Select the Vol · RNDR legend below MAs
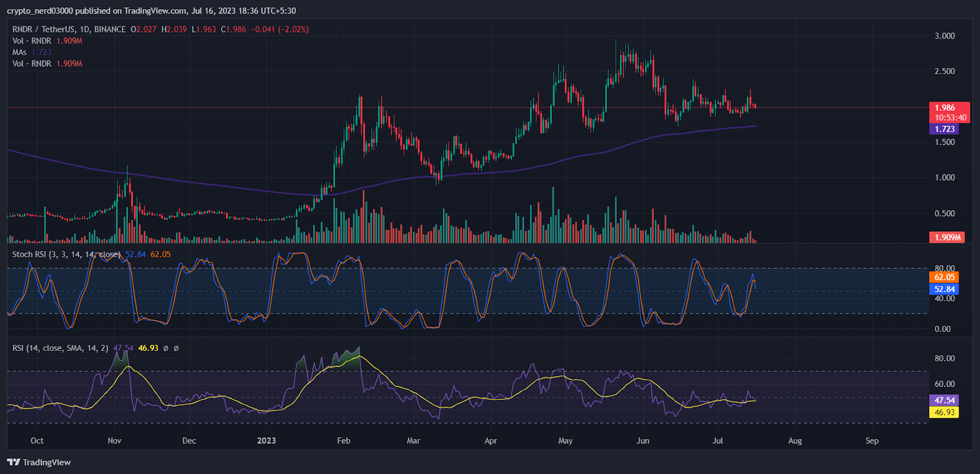 47,64
